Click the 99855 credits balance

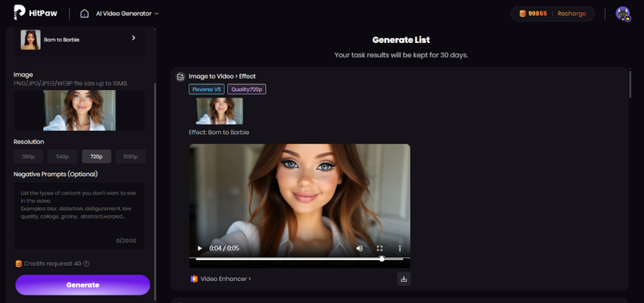pos(538,14)
